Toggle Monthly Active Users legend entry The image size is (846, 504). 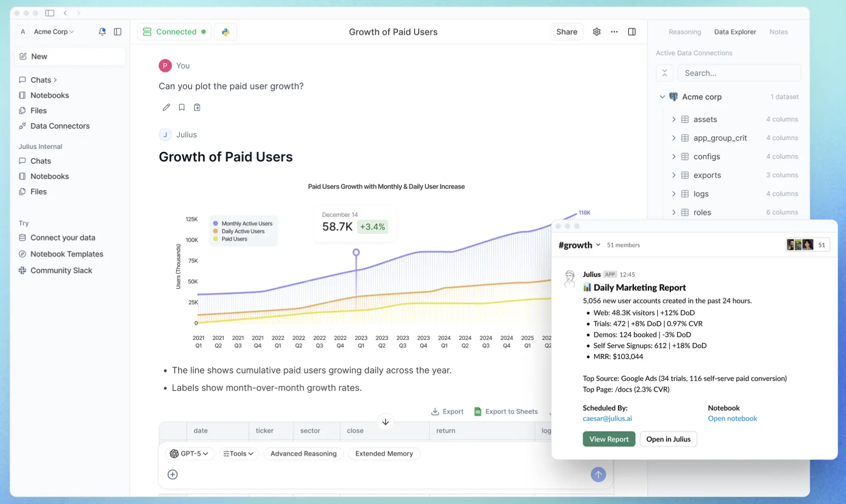(x=243, y=223)
